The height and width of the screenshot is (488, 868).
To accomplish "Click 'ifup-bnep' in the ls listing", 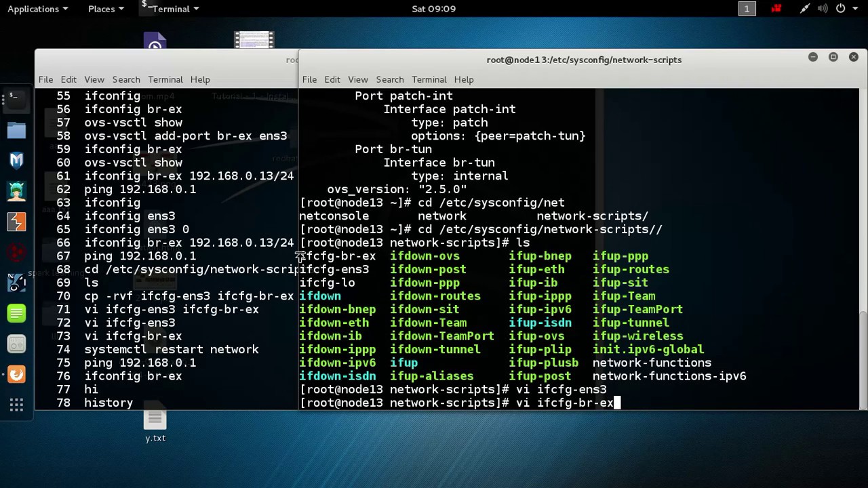I will click(540, 256).
